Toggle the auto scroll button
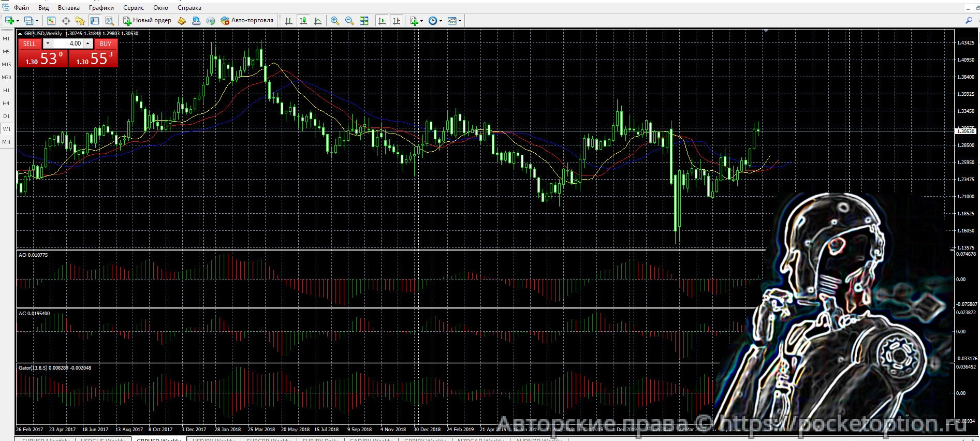 point(382,21)
